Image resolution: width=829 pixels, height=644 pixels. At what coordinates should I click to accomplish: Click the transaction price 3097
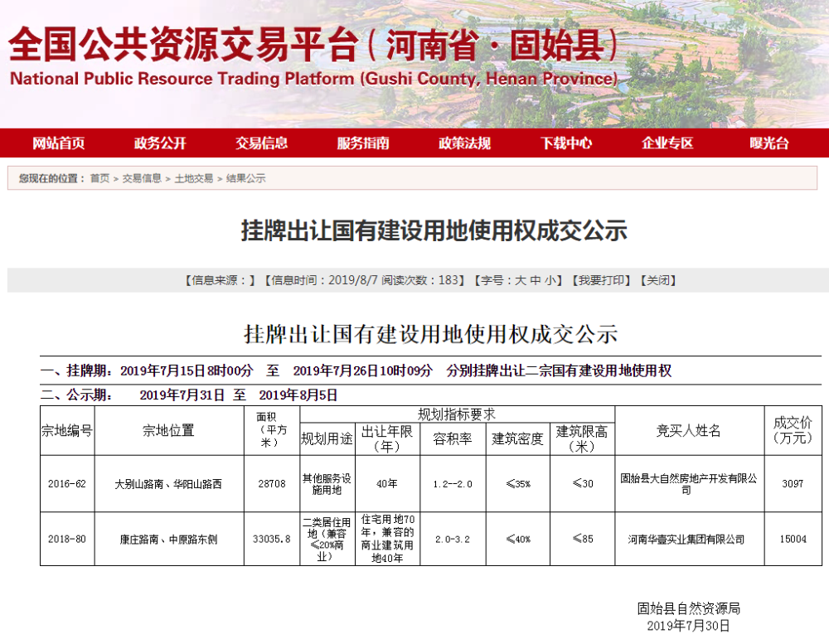tap(793, 484)
